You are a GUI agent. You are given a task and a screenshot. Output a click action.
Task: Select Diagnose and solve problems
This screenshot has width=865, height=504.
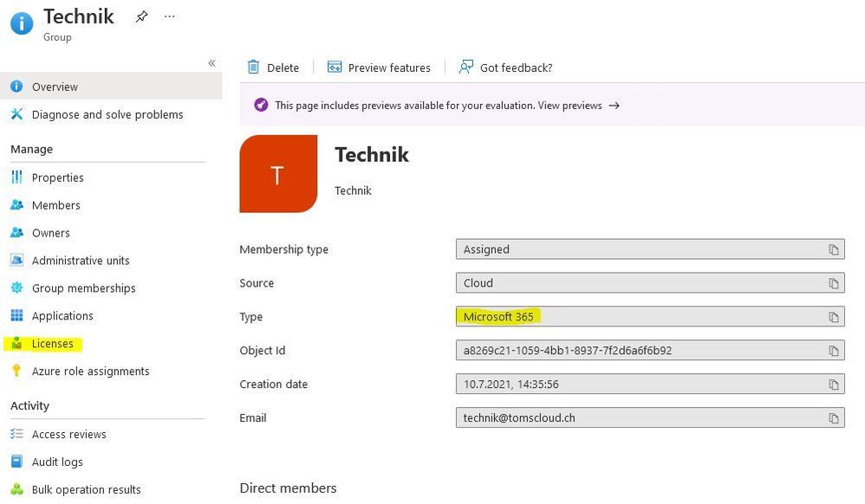107,114
